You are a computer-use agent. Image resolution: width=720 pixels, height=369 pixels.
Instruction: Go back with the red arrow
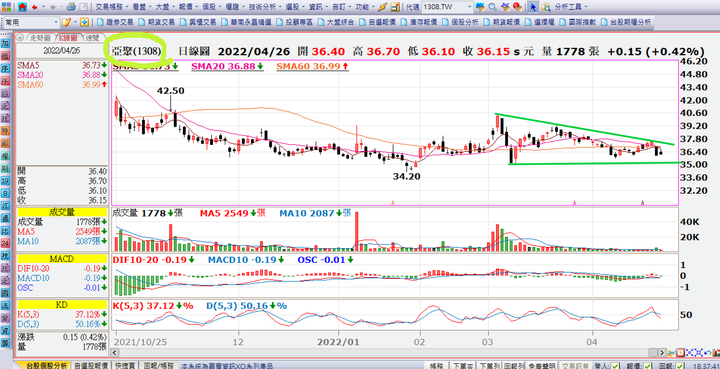pyautogui.click(x=34, y=7)
